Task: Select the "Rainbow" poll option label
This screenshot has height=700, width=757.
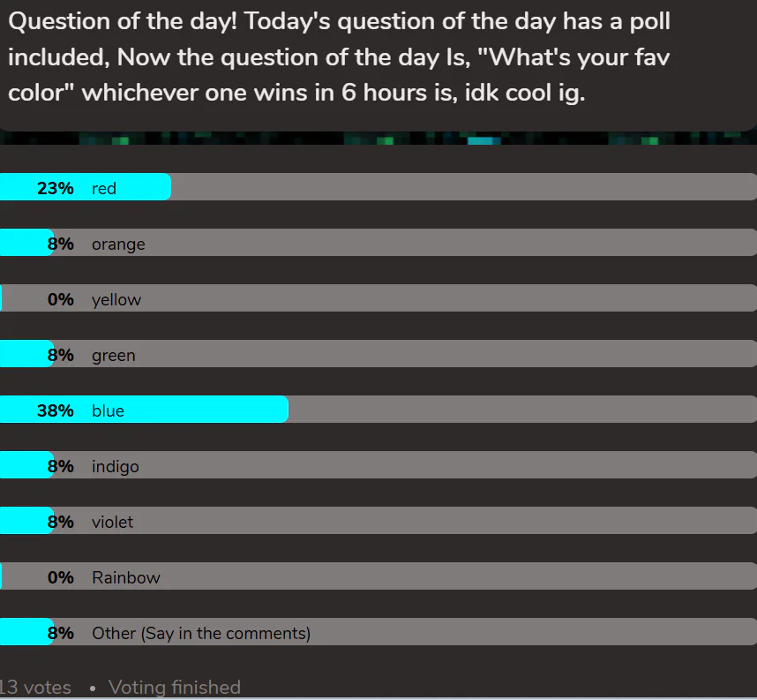Action: click(x=126, y=577)
